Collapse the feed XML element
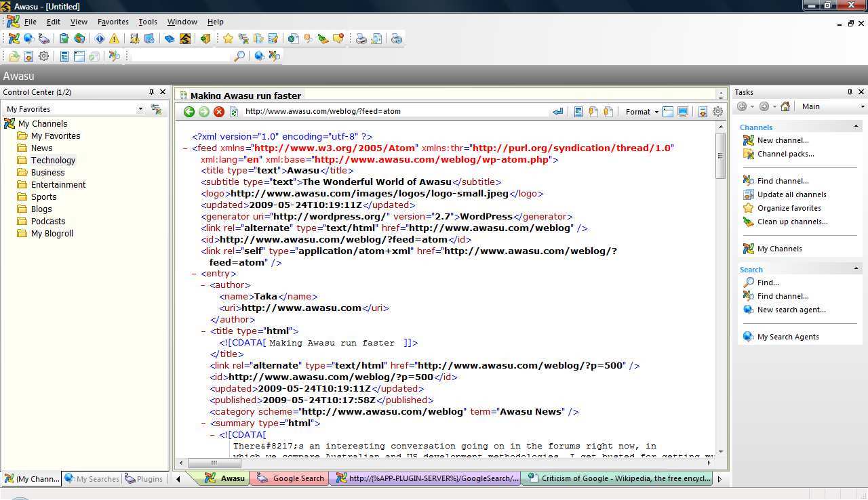The height and width of the screenshot is (500, 868). (185, 148)
